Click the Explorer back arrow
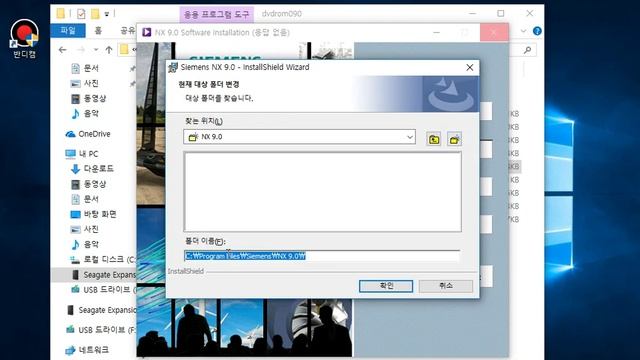 [x=62, y=50]
